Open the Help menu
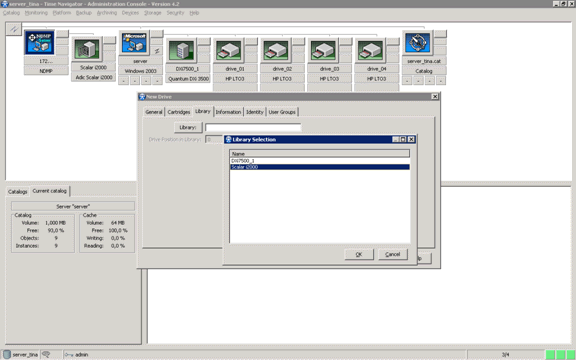Viewport: 577px width, 361px height. (194, 13)
